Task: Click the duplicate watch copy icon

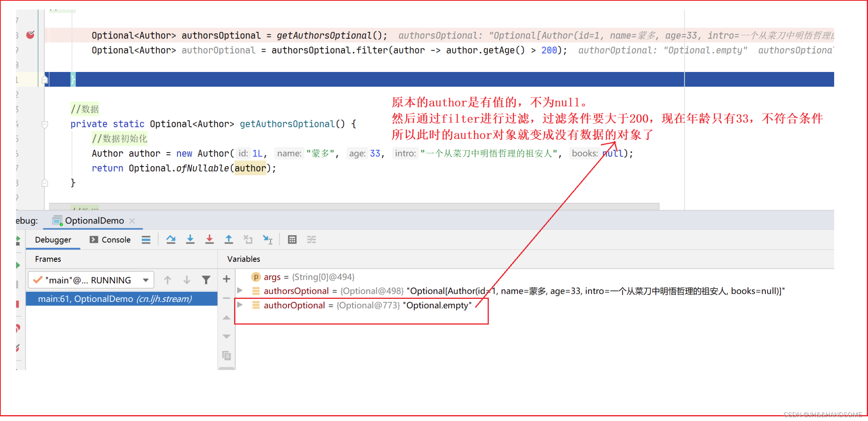Action: [x=226, y=356]
